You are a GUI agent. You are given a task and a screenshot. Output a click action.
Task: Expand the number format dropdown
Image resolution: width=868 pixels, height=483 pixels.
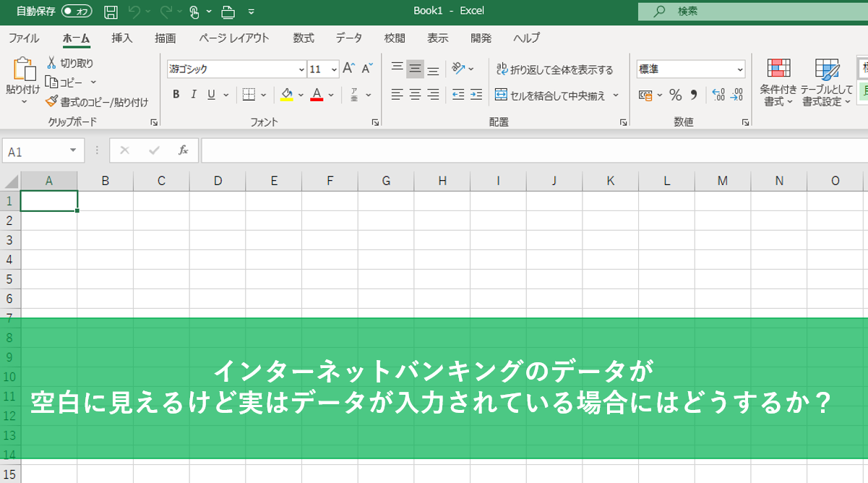[x=740, y=69]
